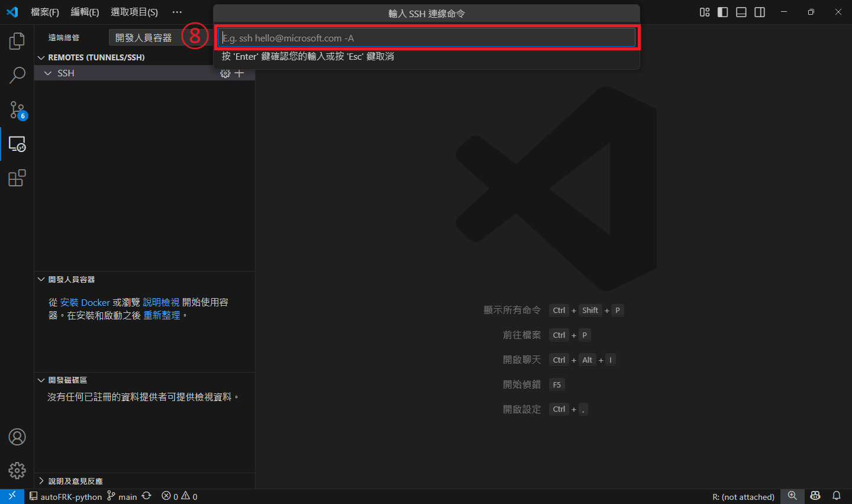The image size is (852, 504).
Task: Click the 遠端總管 panel title
Action: click(64, 38)
